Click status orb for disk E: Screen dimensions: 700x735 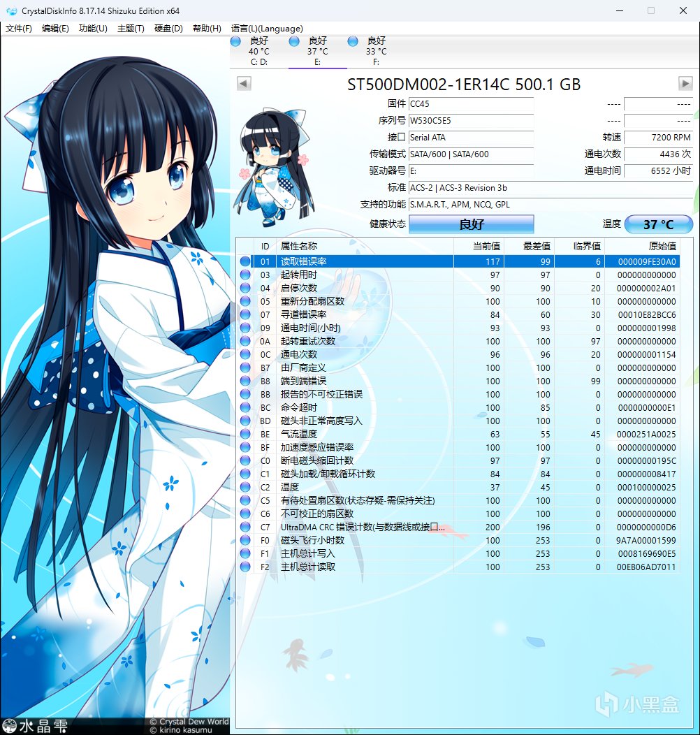(x=294, y=41)
